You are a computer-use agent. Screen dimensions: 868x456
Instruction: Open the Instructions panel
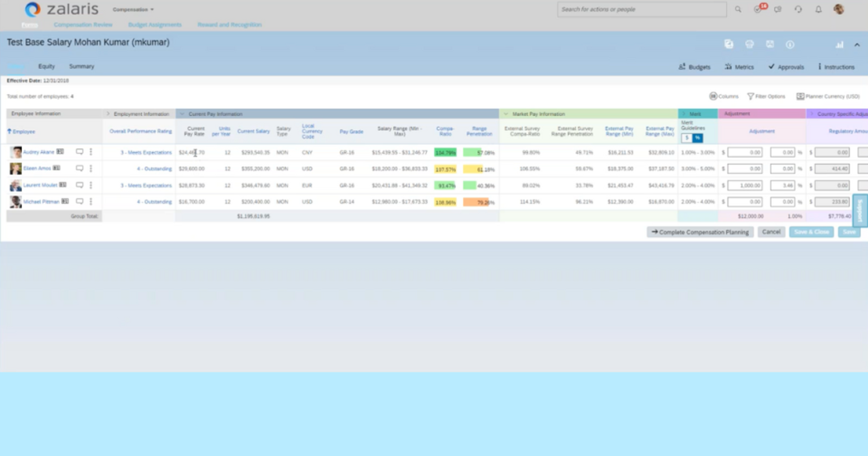[836, 67]
